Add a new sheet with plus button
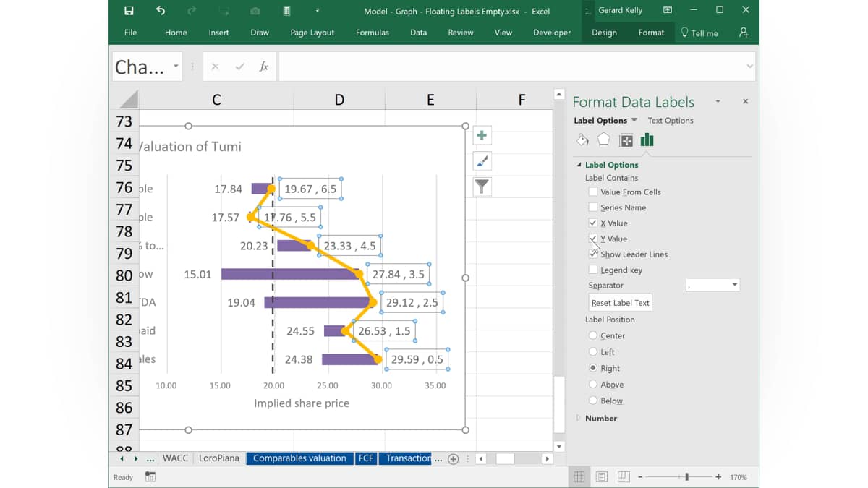Image resolution: width=868 pixels, height=488 pixels. [x=454, y=458]
